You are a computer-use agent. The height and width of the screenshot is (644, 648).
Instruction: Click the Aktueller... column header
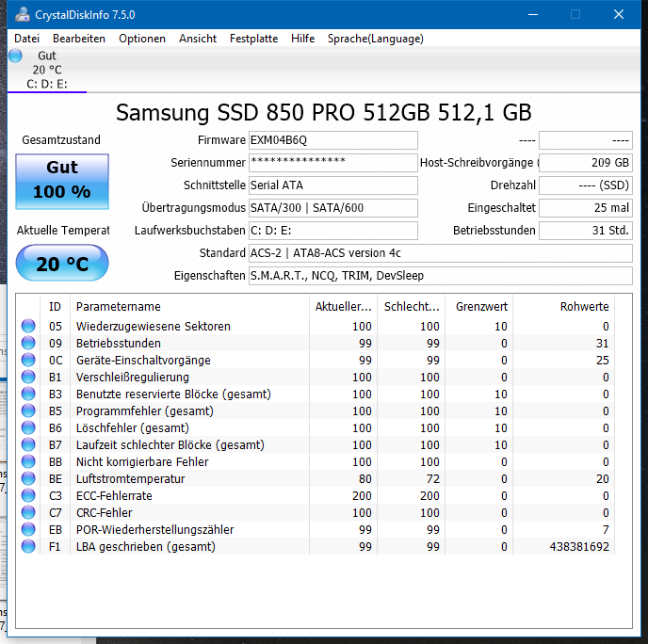343,307
